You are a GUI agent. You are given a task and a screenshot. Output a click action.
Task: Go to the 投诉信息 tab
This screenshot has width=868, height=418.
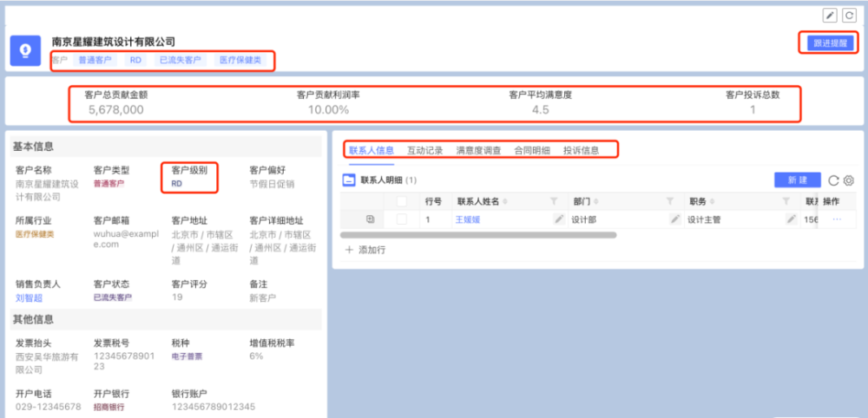coord(582,150)
